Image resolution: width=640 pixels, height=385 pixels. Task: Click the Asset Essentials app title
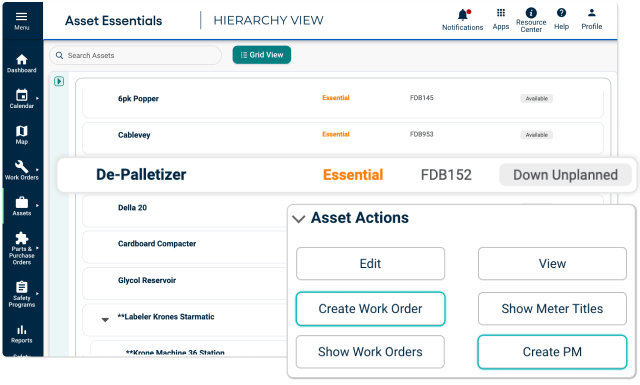click(113, 20)
